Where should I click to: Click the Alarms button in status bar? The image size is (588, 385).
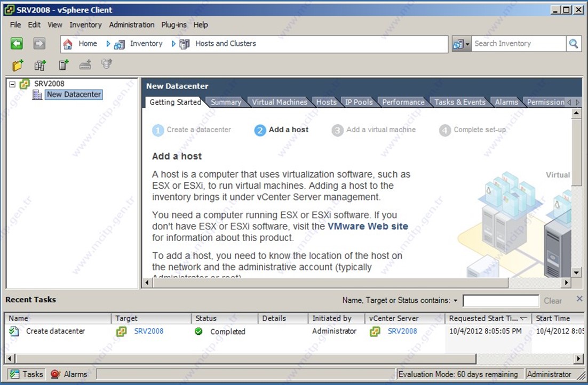[x=69, y=374]
